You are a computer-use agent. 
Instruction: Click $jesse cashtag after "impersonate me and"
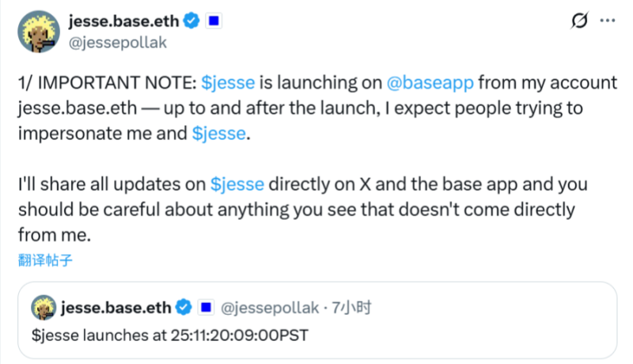(219, 134)
